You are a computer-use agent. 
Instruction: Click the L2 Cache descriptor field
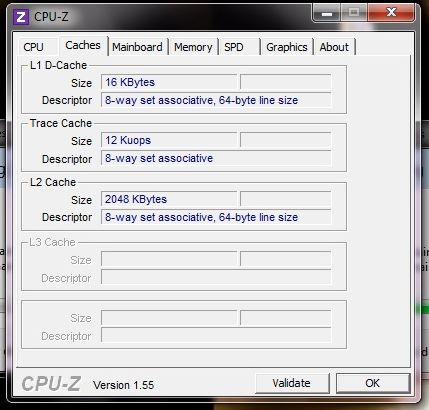[216, 217]
